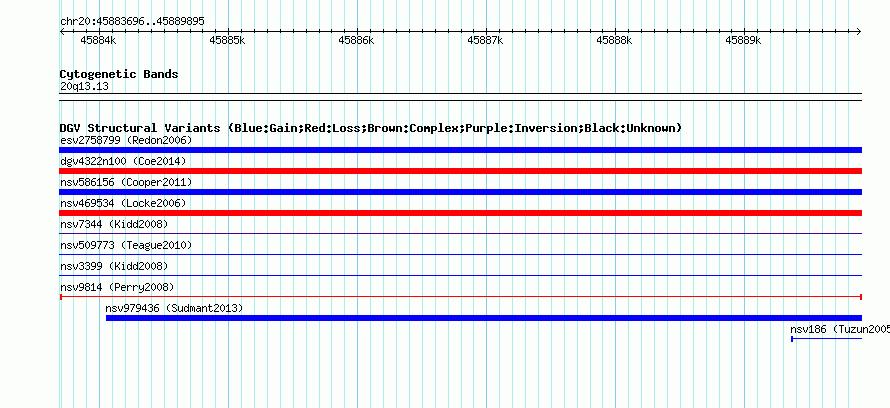
Task: Click the left arrow end of the ruler
Action: pyautogui.click(x=62, y=32)
